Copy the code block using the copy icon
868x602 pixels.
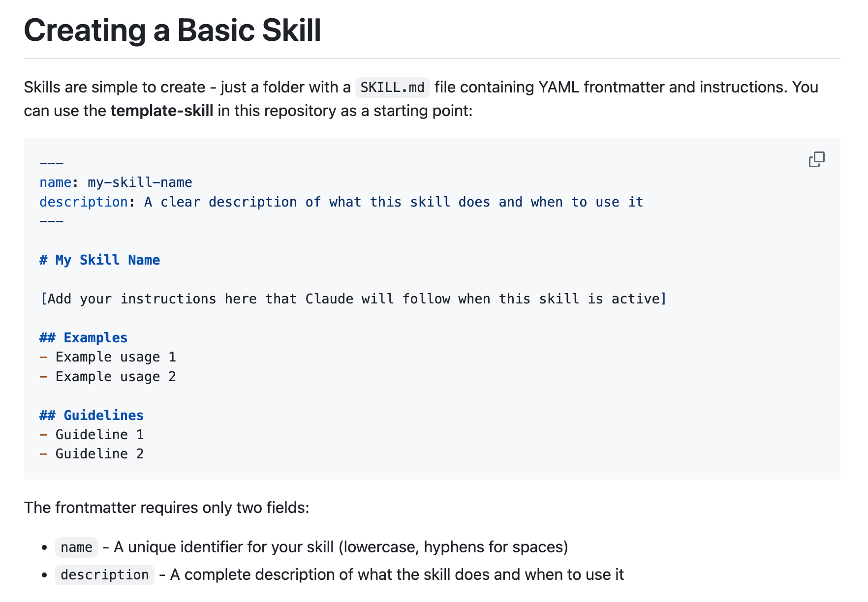pyautogui.click(x=816, y=159)
